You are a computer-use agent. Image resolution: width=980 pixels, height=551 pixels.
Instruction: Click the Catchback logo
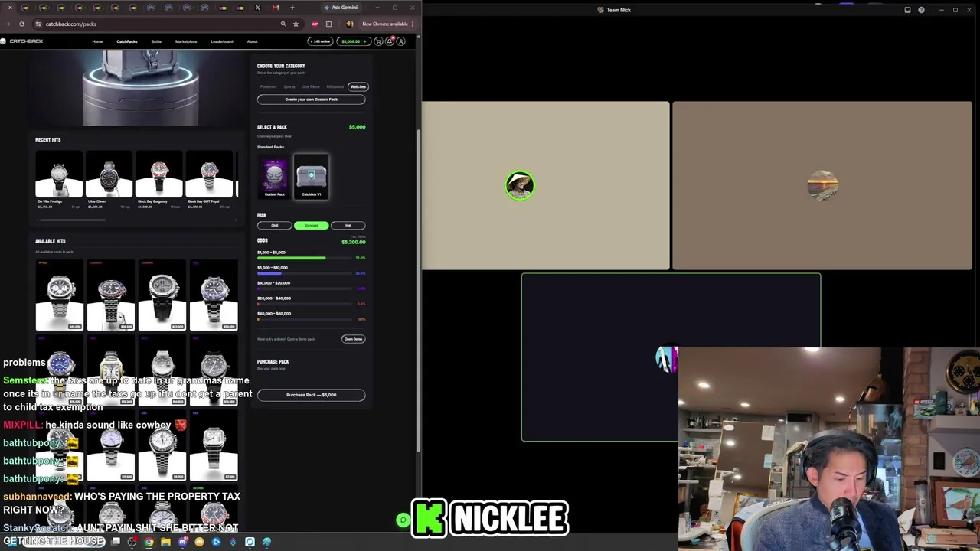click(x=22, y=41)
